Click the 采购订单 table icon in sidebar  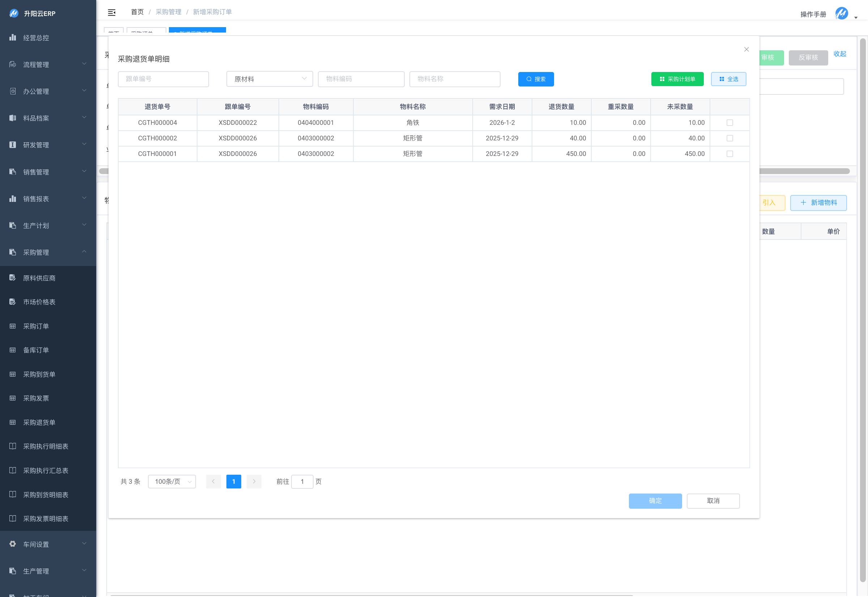(13, 326)
